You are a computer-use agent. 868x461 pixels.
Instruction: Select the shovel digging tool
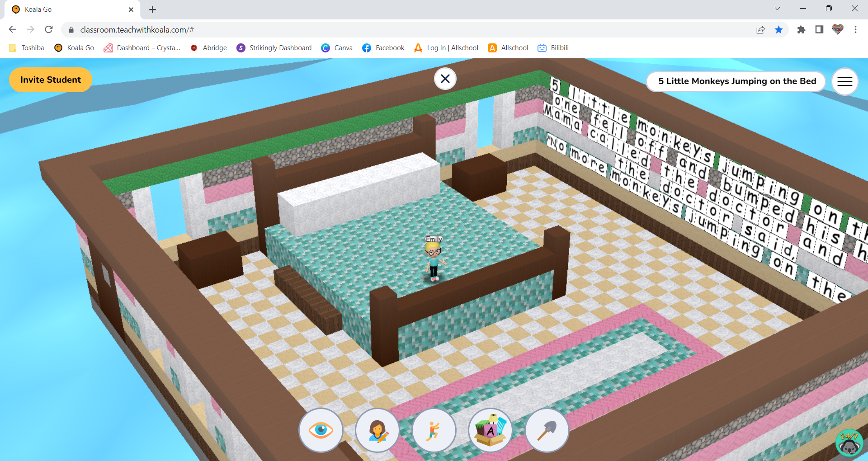coord(547,430)
